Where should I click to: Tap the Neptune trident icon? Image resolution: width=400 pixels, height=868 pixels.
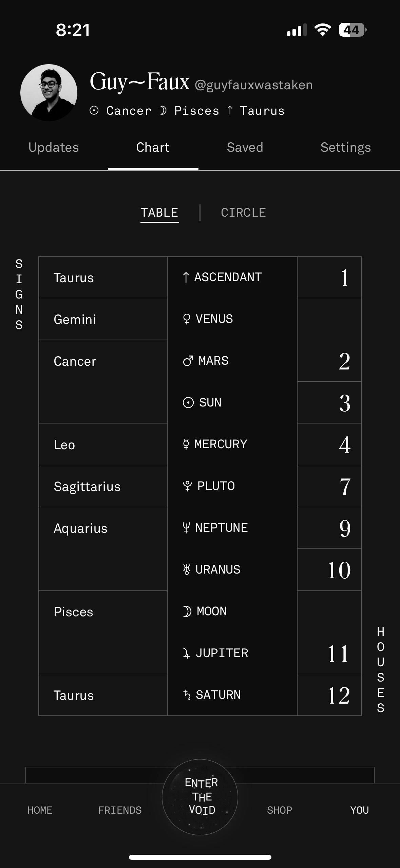[x=186, y=528]
